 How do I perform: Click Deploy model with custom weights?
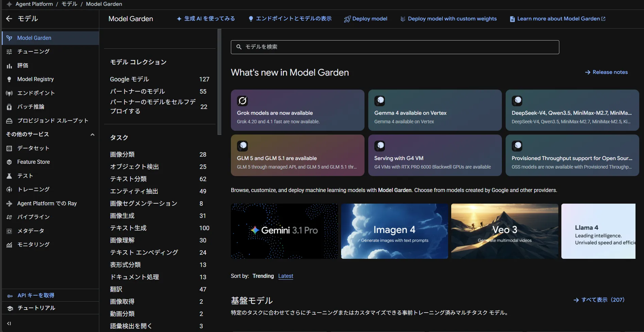coord(448,19)
